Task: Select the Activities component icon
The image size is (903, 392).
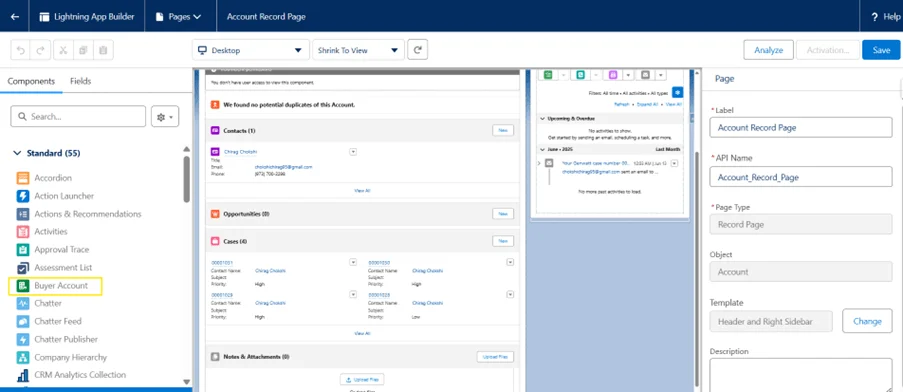Action: pyautogui.click(x=23, y=231)
